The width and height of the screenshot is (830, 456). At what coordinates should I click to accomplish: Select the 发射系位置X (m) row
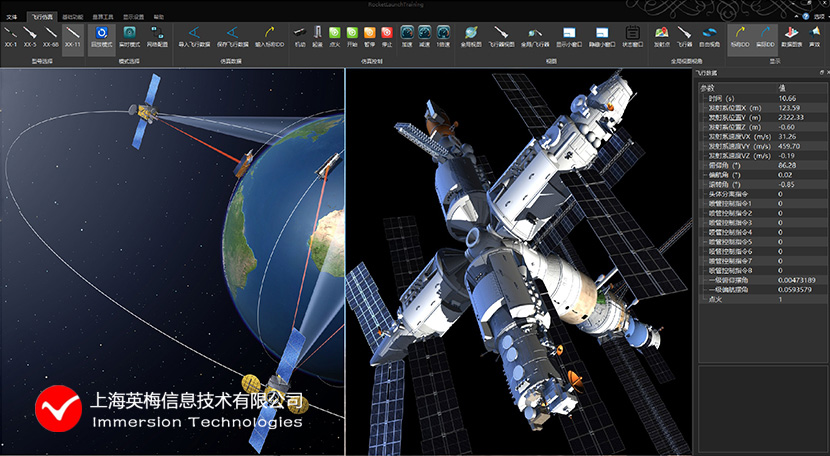point(762,108)
